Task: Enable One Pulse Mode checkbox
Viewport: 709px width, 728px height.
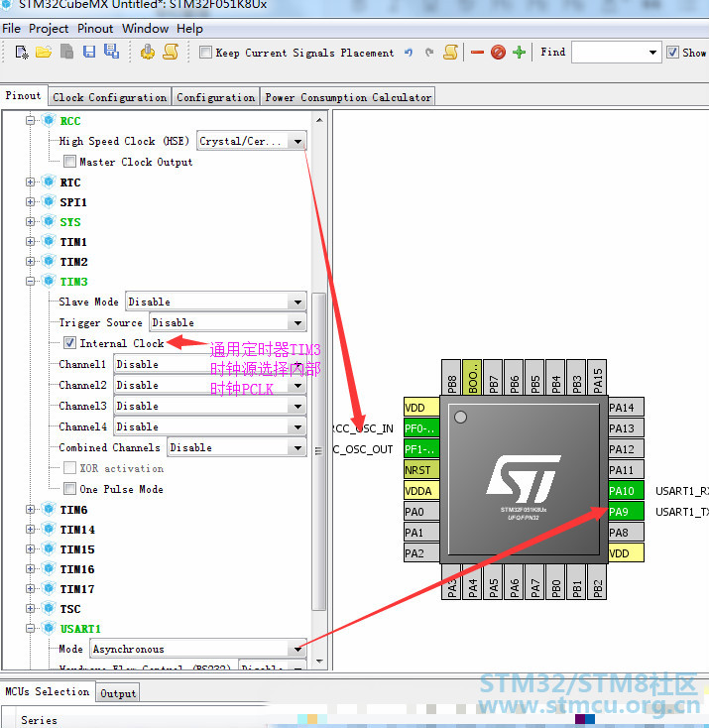Action: (x=69, y=488)
